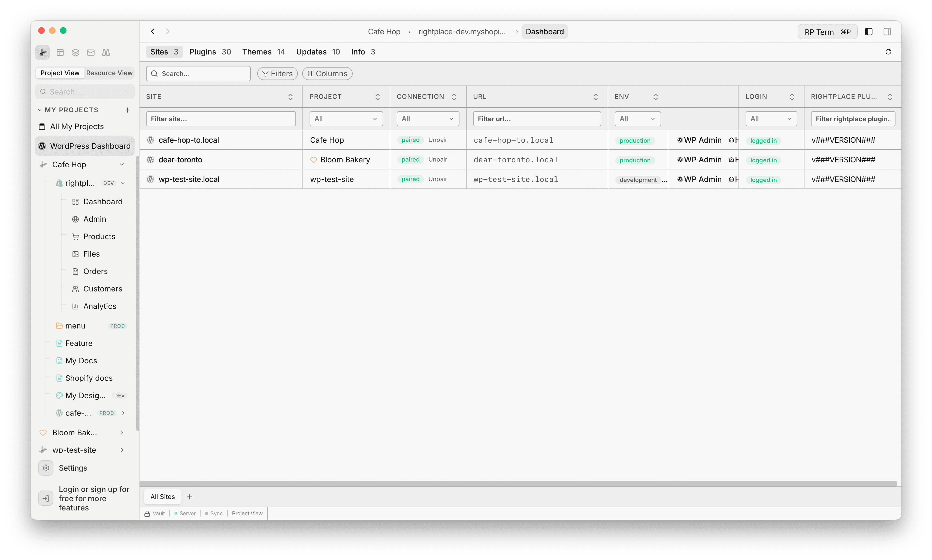Open the Updates tab
This screenshot has height=560, width=932.
coord(311,52)
